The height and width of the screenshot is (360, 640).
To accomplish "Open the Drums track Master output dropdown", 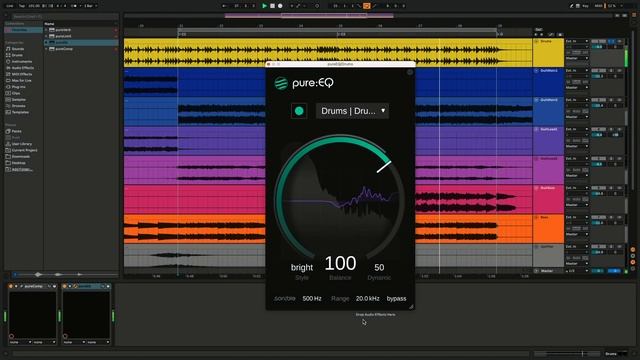I will [x=577, y=58].
